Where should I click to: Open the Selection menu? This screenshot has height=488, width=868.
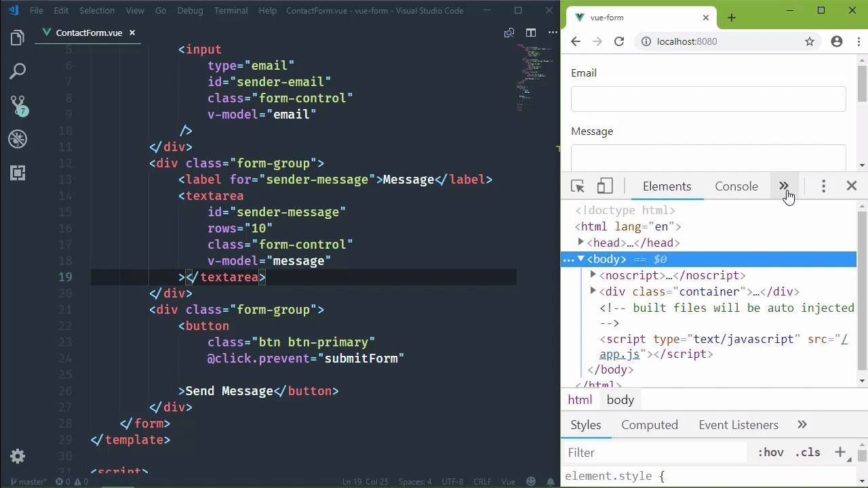click(x=97, y=11)
